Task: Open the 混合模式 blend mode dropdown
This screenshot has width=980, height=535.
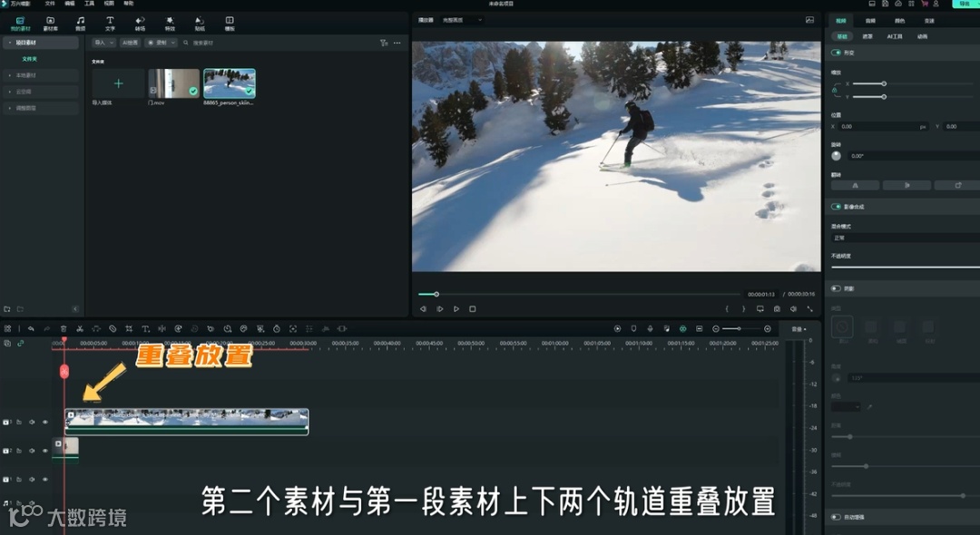Action: (x=905, y=238)
